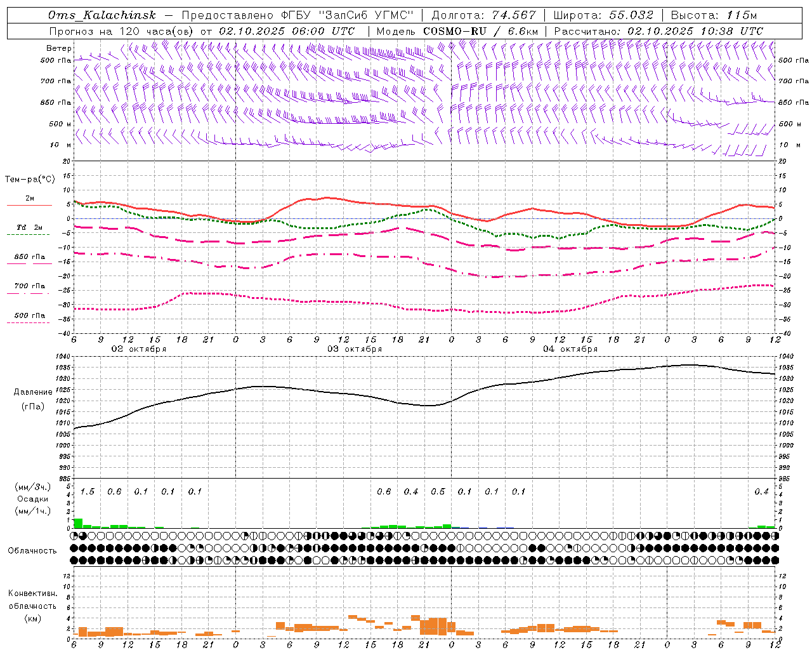Image resolution: width=812 pixels, height=650 pixels.
Task: Click the 03 октября date label
Action: tap(355, 348)
